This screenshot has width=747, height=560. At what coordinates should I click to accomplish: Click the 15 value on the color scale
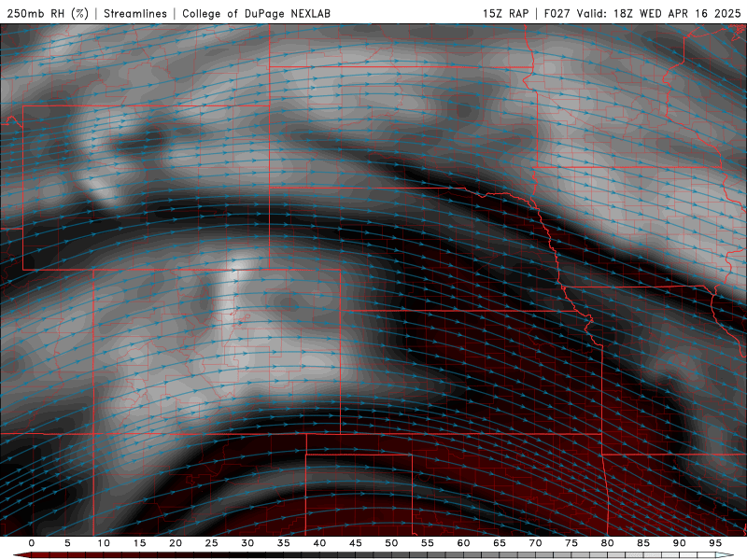(139, 543)
